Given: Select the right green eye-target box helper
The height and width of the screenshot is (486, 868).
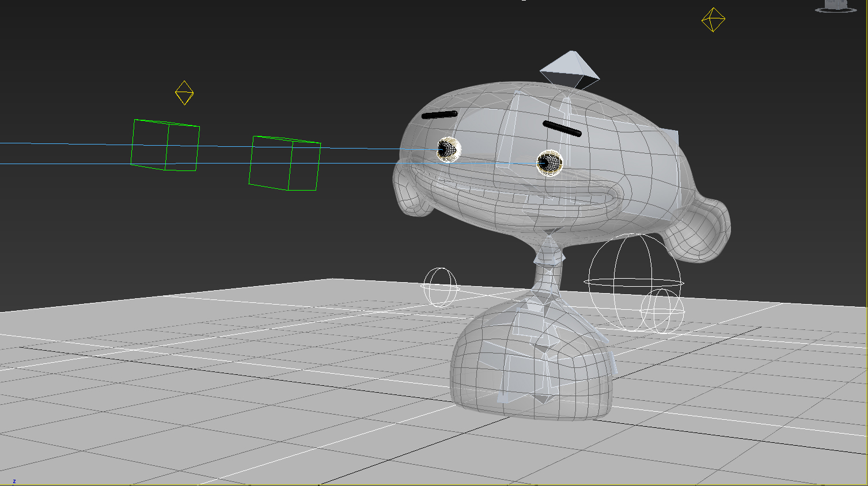Looking at the screenshot, I should (x=285, y=164).
